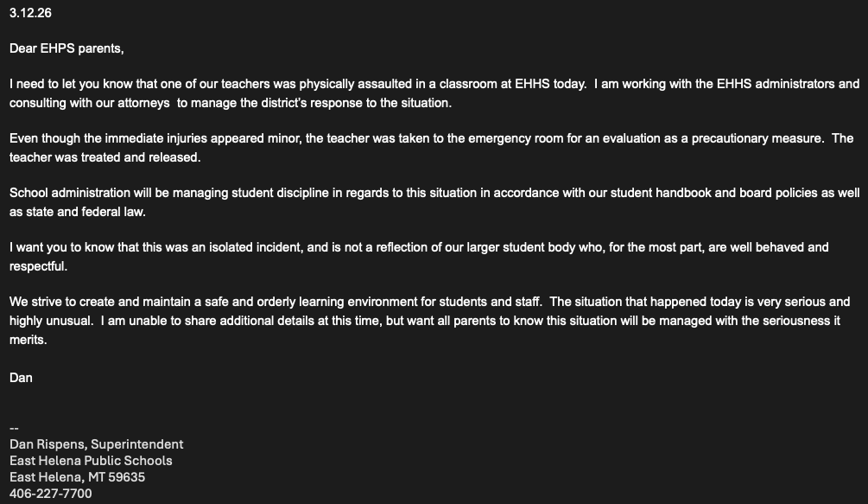Screen dimensions: 868x504
Task: Click the line "as state and federal law."
Action: point(78,212)
